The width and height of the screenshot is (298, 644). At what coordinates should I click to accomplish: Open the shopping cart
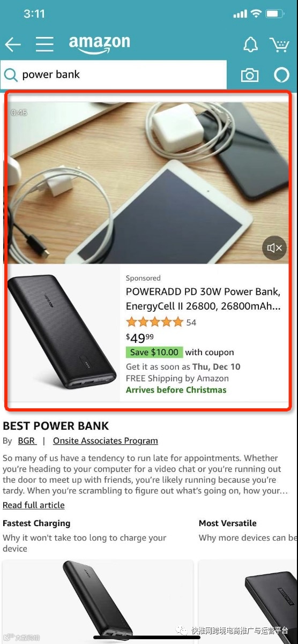coord(279,44)
